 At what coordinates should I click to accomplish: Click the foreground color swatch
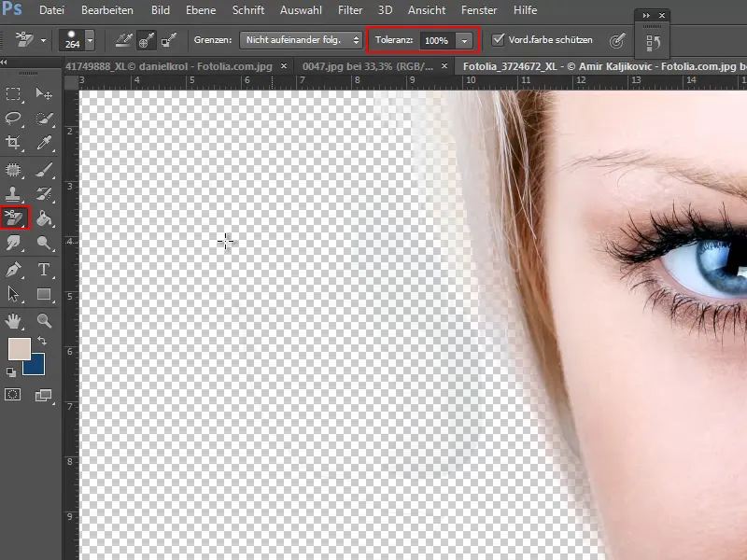pyautogui.click(x=20, y=349)
